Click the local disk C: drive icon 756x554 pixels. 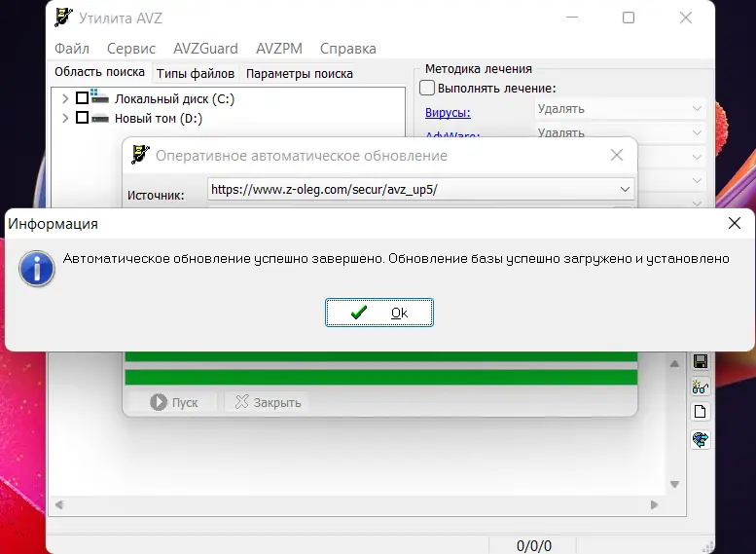pyautogui.click(x=99, y=96)
